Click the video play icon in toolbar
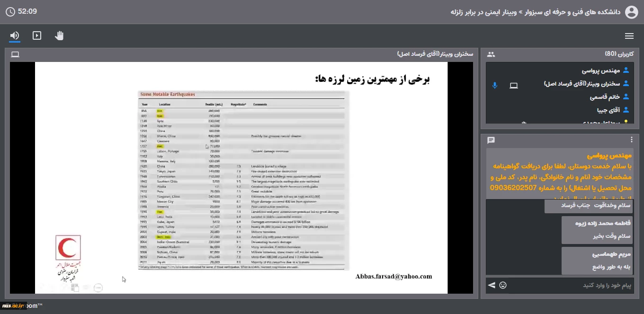This screenshot has height=314, width=644. tap(37, 36)
